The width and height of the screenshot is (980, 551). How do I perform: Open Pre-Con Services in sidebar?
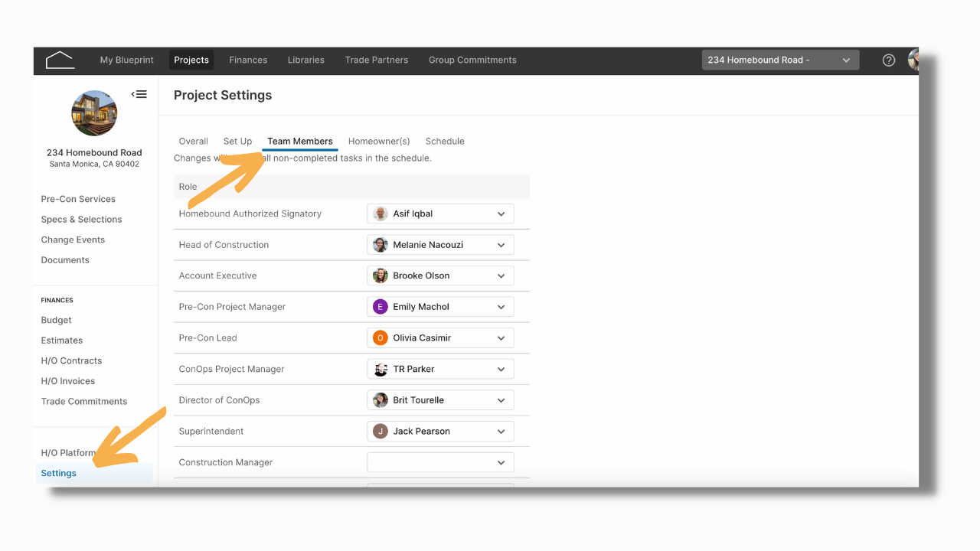click(78, 199)
